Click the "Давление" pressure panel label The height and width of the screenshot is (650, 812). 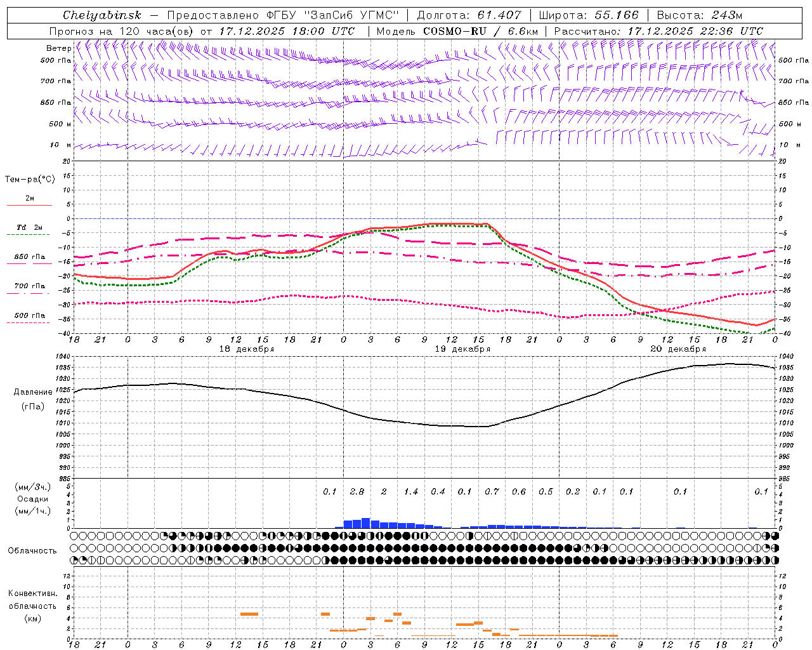(33, 392)
